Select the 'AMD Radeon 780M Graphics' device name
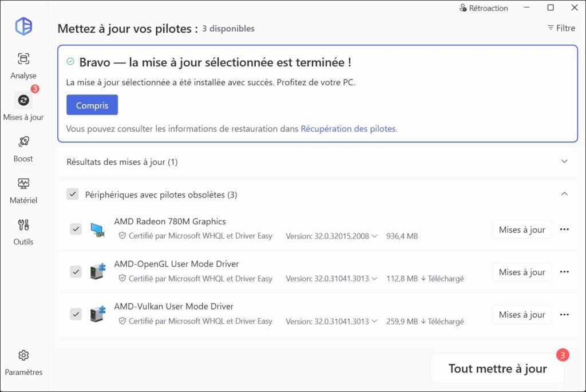Viewport: 586px width, 392px height. coord(170,221)
